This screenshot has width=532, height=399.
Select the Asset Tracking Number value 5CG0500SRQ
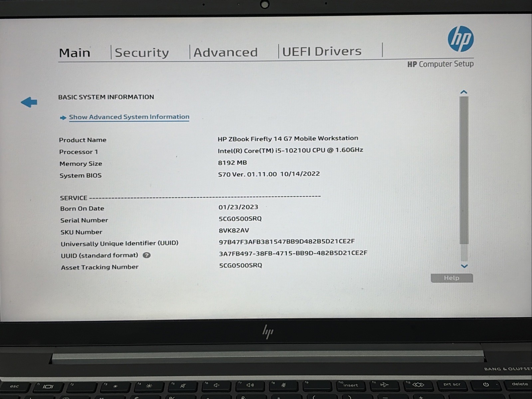(241, 265)
